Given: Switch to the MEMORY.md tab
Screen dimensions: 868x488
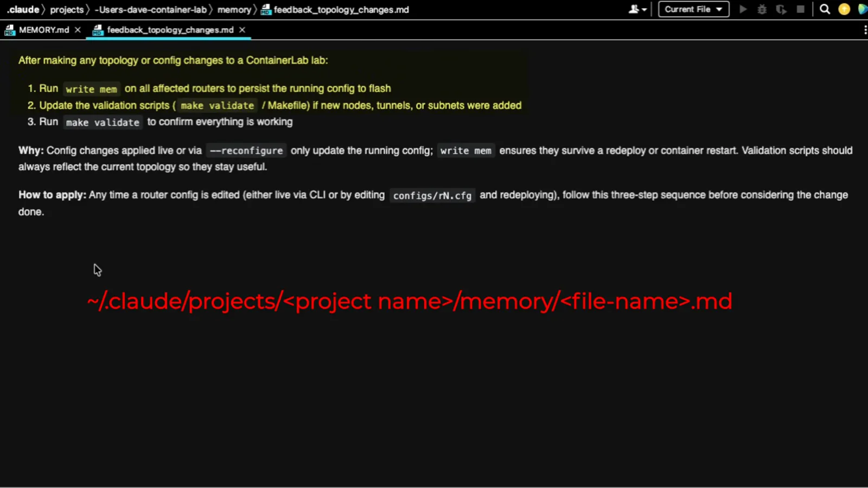Looking at the screenshot, I should 44,30.
